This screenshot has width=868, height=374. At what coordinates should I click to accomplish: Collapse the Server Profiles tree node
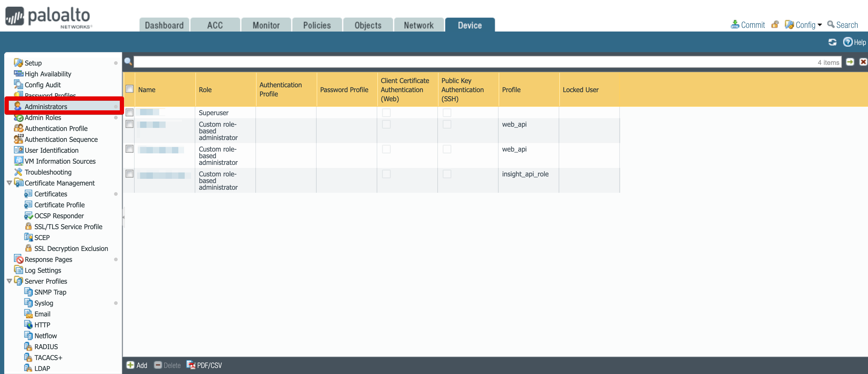9,281
